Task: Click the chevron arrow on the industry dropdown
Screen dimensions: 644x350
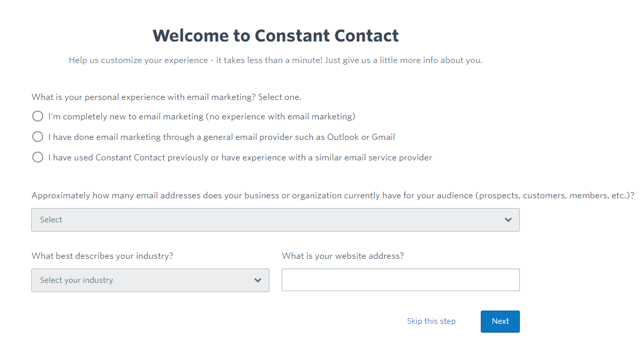Action: (258, 280)
